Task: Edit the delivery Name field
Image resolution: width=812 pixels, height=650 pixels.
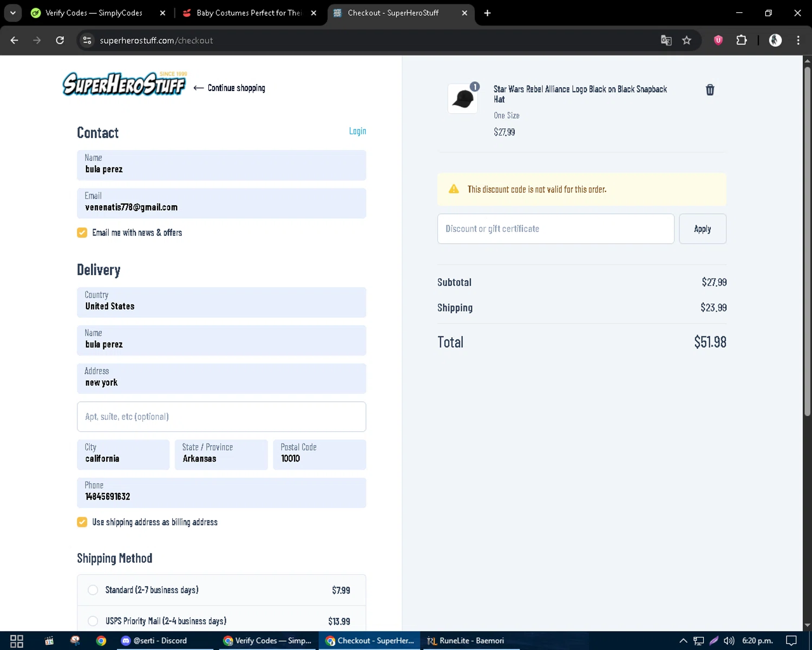Action: [x=221, y=340]
